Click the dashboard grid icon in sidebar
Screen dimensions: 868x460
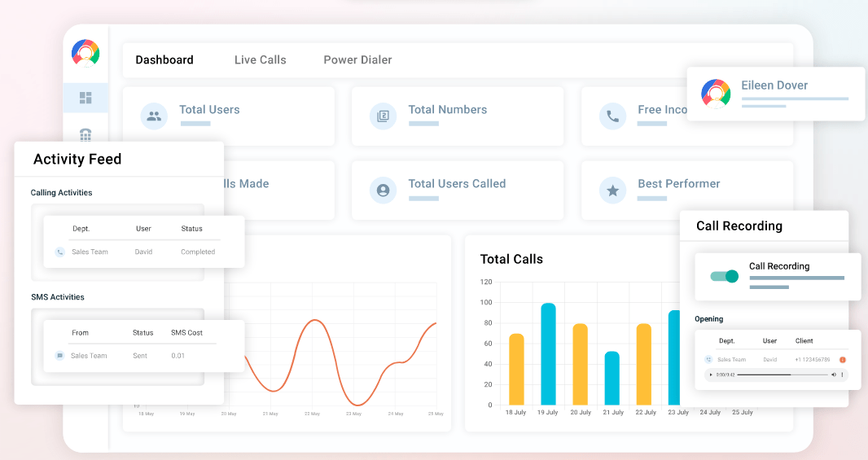85,99
